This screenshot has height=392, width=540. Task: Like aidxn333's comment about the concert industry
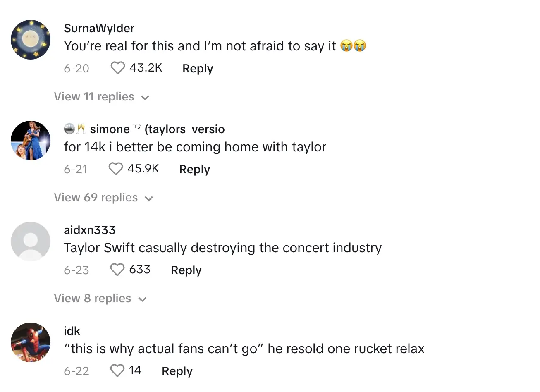[117, 270]
